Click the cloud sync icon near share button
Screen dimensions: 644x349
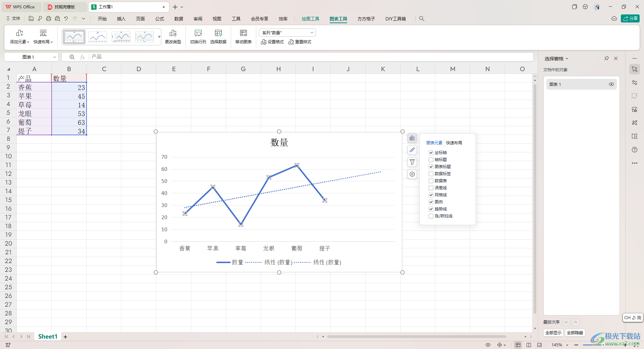[x=614, y=19]
